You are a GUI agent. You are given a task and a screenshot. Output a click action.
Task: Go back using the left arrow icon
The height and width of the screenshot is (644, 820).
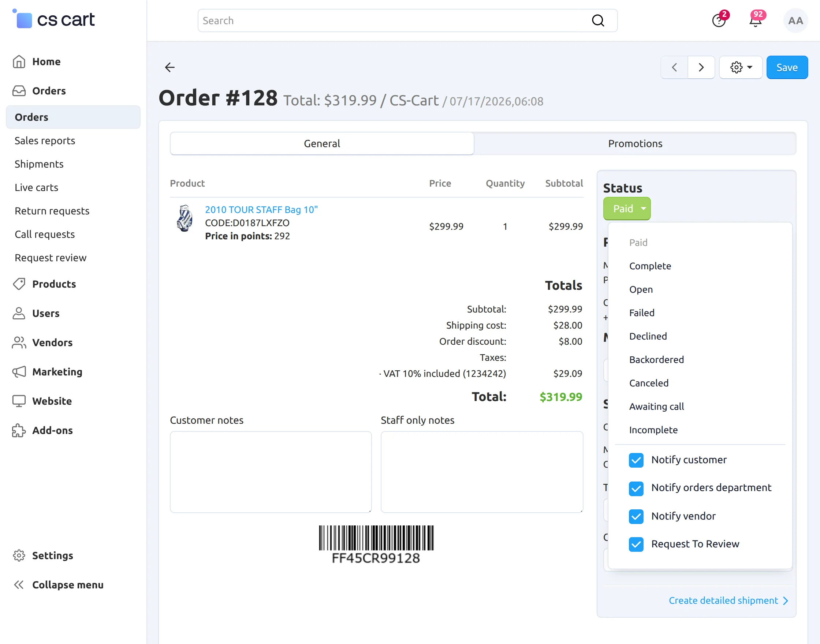pyautogui.click(x=170, y=67)
